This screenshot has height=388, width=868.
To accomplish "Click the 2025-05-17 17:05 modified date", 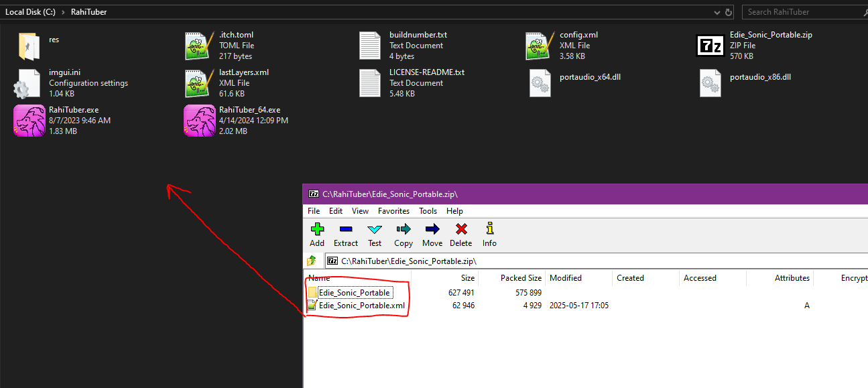I will 579,306.
